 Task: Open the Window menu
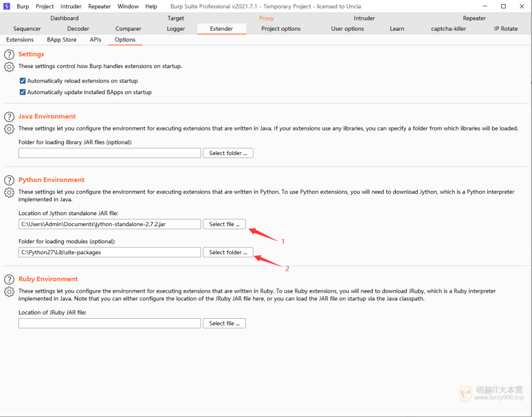[x=128, y=6]
